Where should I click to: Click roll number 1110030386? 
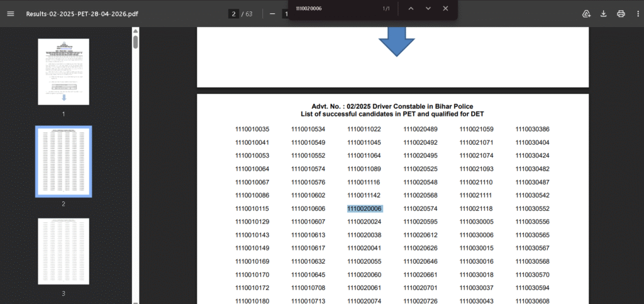(532, 129)
